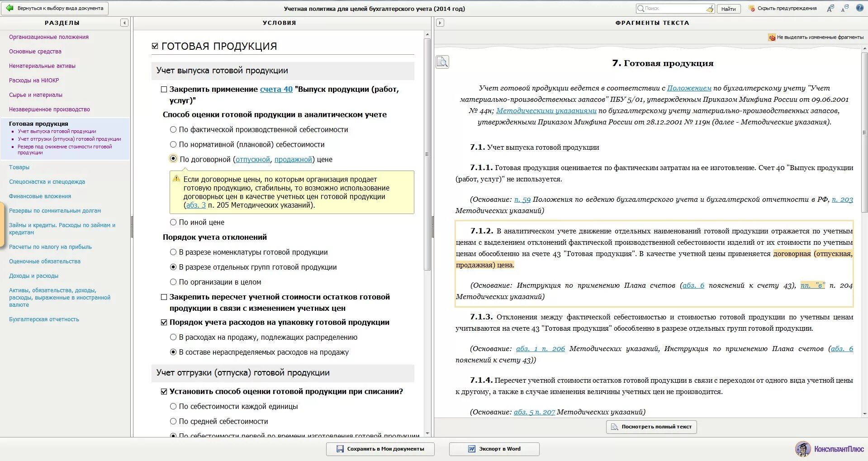Select 'По себестоимости каждой единицы' option

click(x=173, y=406)
